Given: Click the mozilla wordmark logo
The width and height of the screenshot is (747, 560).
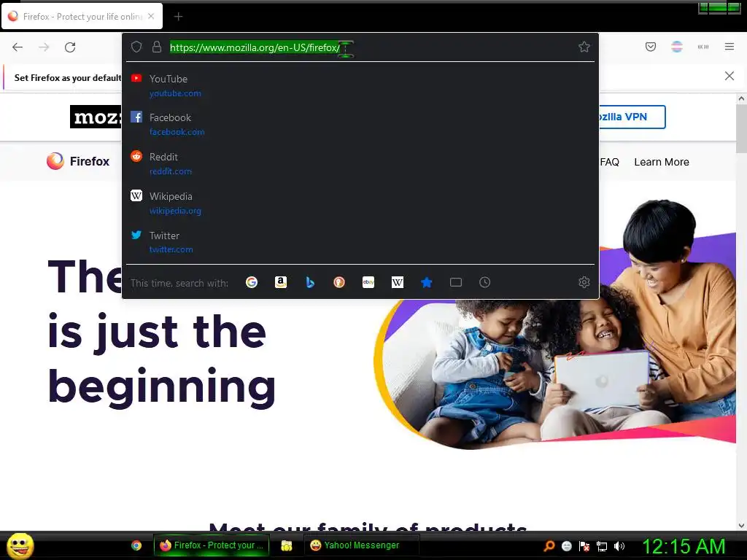Looking at the screenshot, I should 96,117.
